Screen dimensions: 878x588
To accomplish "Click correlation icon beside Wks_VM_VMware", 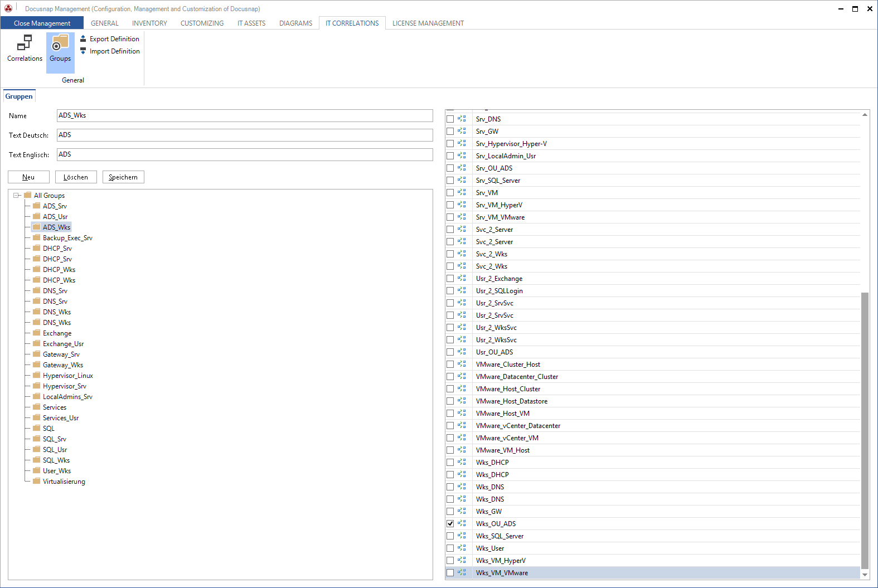I will pos(462,572).
